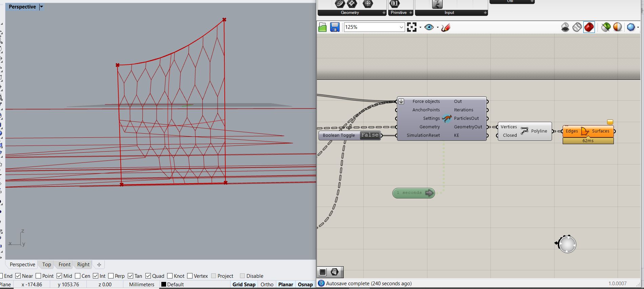Add a new viewport tab with plus
The width and height of the screenshot is (644, 289).
point(99,265)
